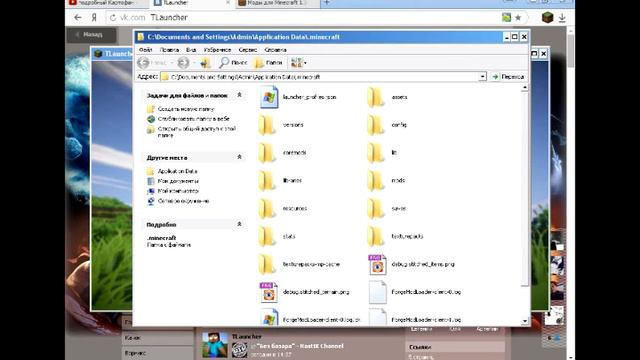Select the resources folder icon
The width and height of the screenshot is (640, 360).
pos(267,209)
